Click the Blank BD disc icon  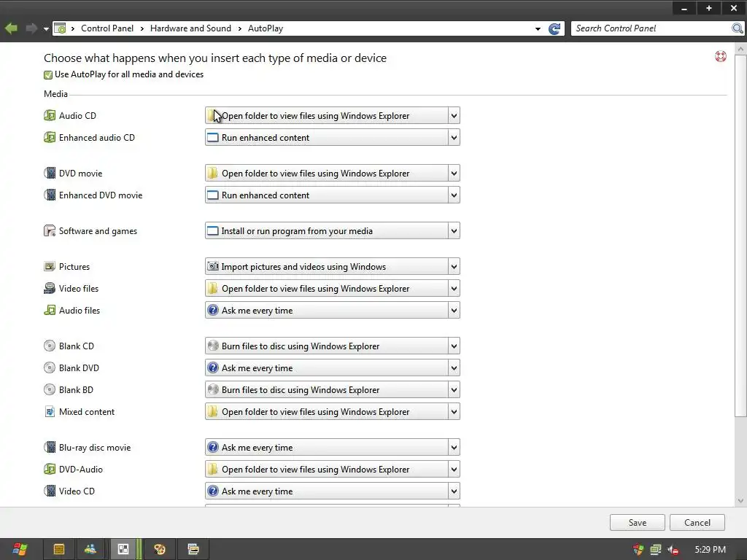(50, 390)
